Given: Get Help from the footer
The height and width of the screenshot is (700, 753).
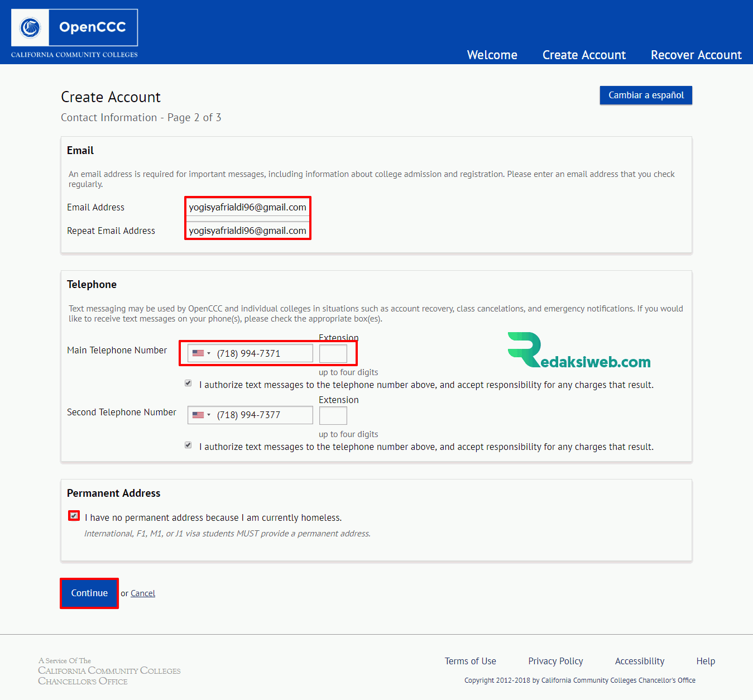Looking at the screenshot, I should click(705, 660).
